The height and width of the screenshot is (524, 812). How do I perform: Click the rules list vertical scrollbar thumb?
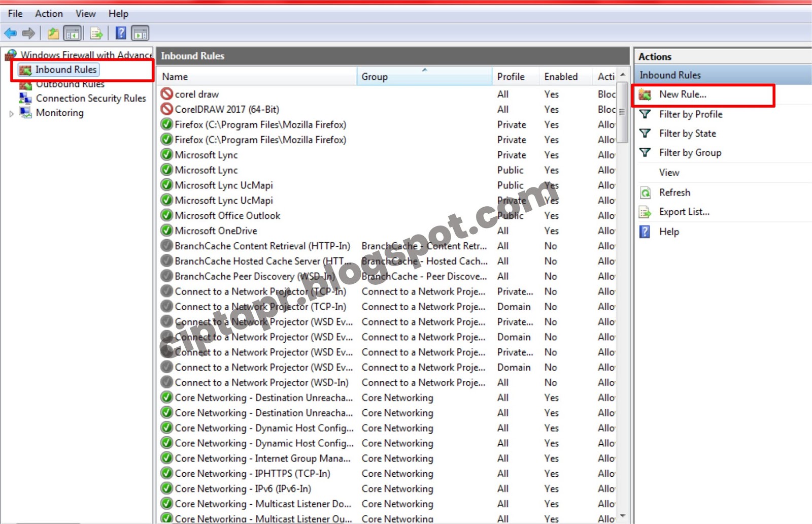coord(623,113)
